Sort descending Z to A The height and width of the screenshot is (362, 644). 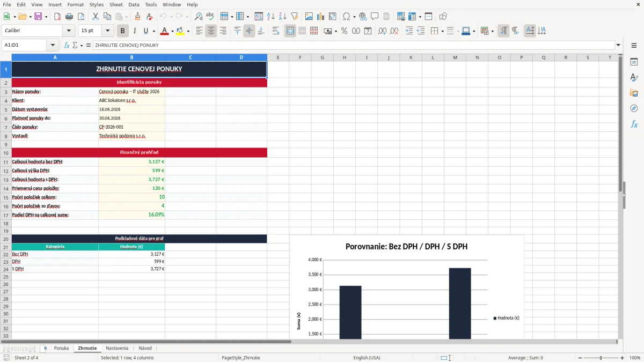282,17
